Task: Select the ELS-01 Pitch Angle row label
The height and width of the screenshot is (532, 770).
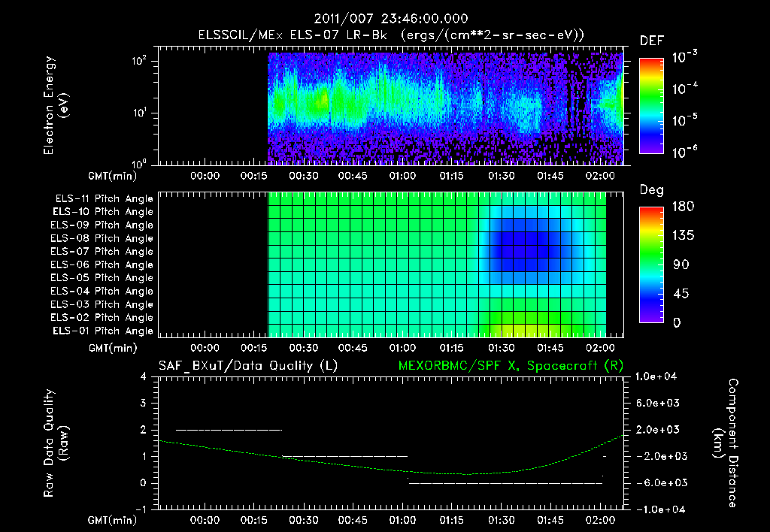Action: pyautogui.click(x=103, y=331)
